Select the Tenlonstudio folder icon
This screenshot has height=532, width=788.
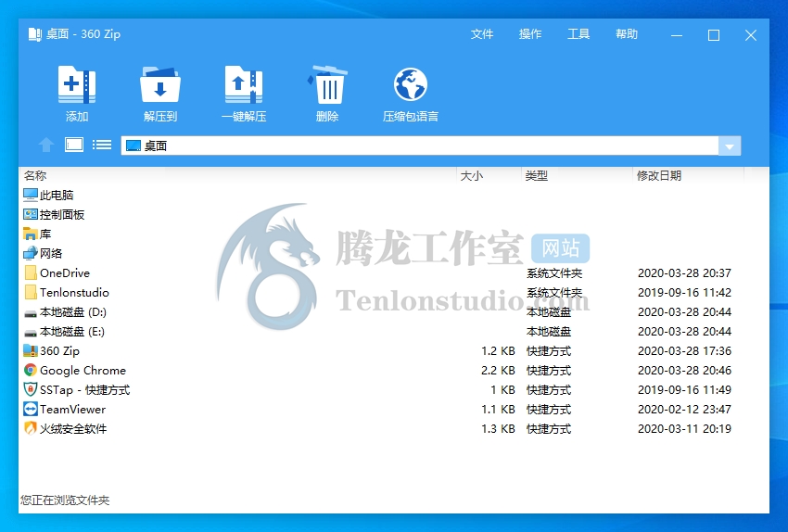pos(31,292)
